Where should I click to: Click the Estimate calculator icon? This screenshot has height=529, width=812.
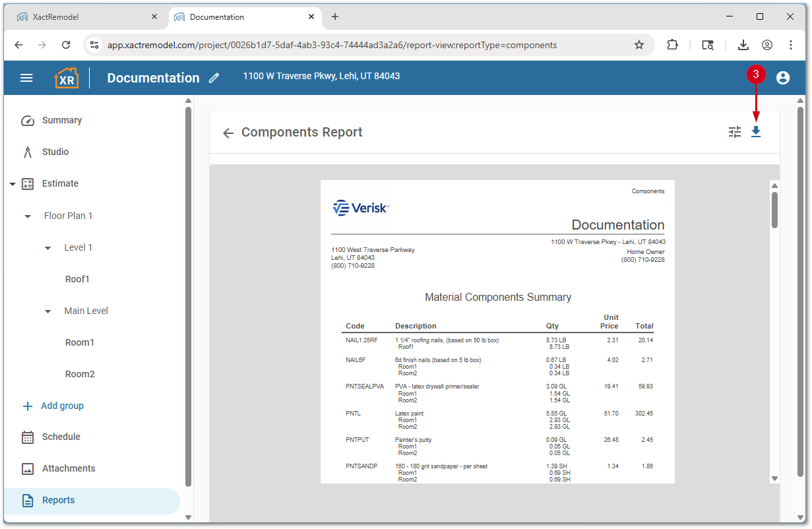click(27, 183)
